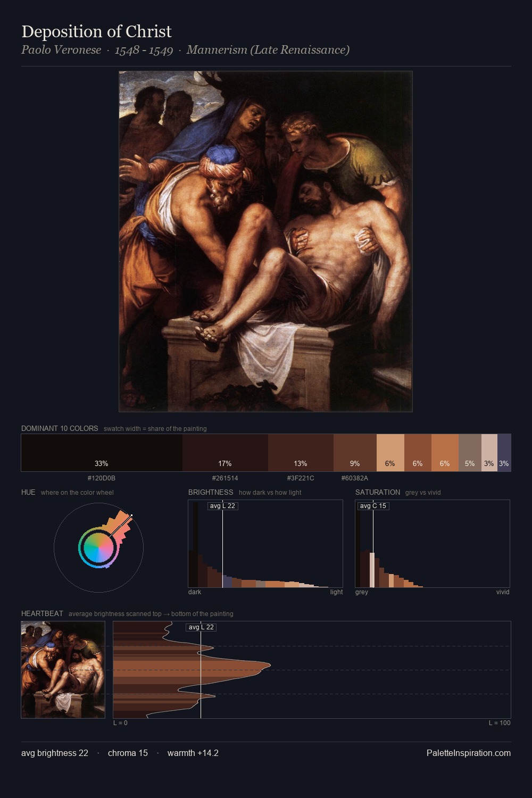Viewport: 532px width, 798px height.
Task: Click the 'light' axis label under Brightness
Action: (336, 592)
